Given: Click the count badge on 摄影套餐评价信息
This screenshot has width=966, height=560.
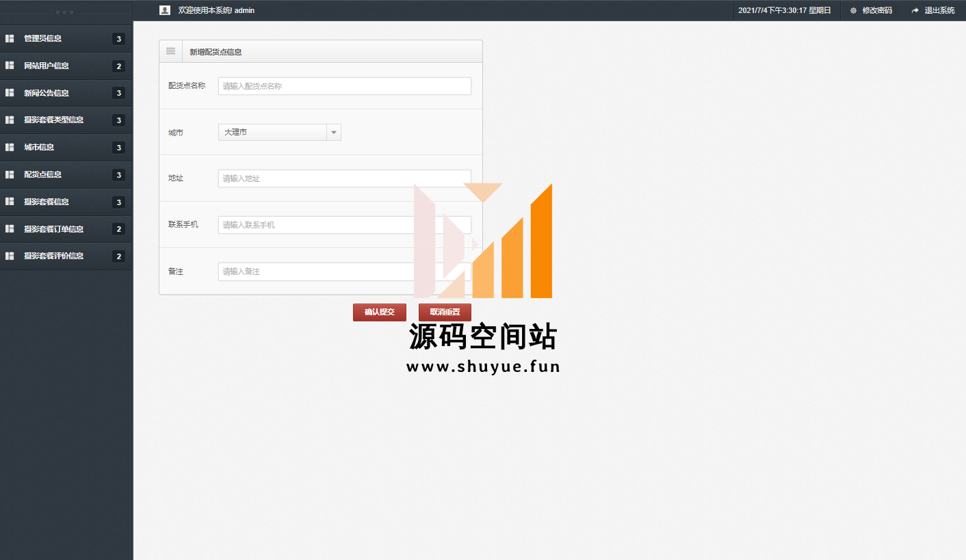Looking at the screenshot, I should coord(119,256).
